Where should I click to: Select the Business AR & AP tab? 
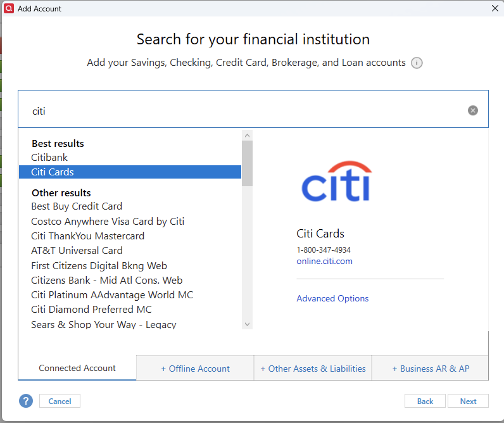click(x=431, y=369)
